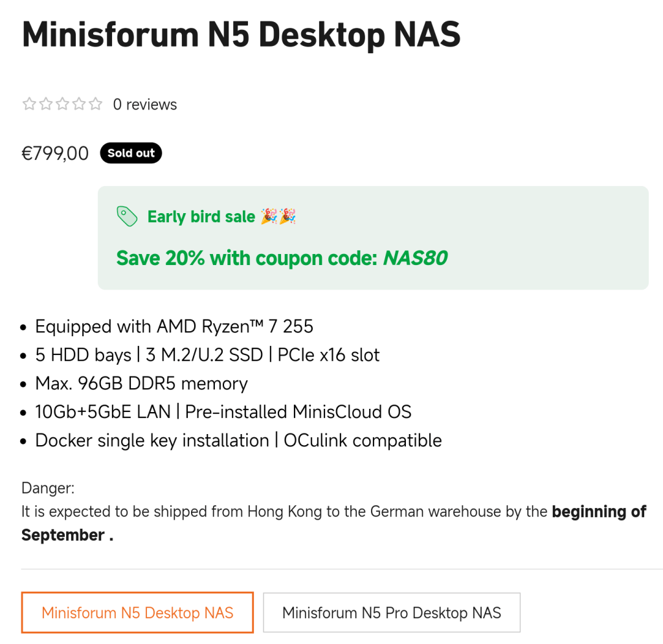This screenshot has height=644, width=663.
Task: Click the bold 'beginning of September' text
Action: 598,512
